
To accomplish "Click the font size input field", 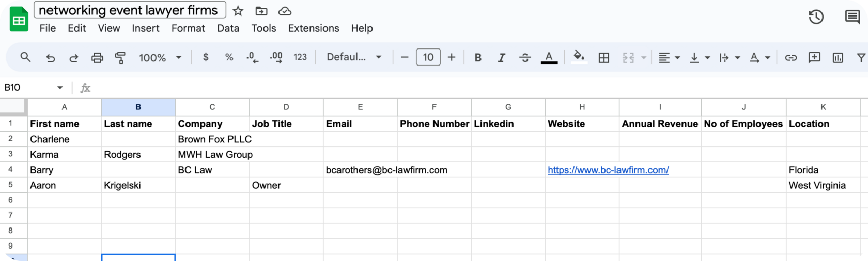I will tap(428, 57).
